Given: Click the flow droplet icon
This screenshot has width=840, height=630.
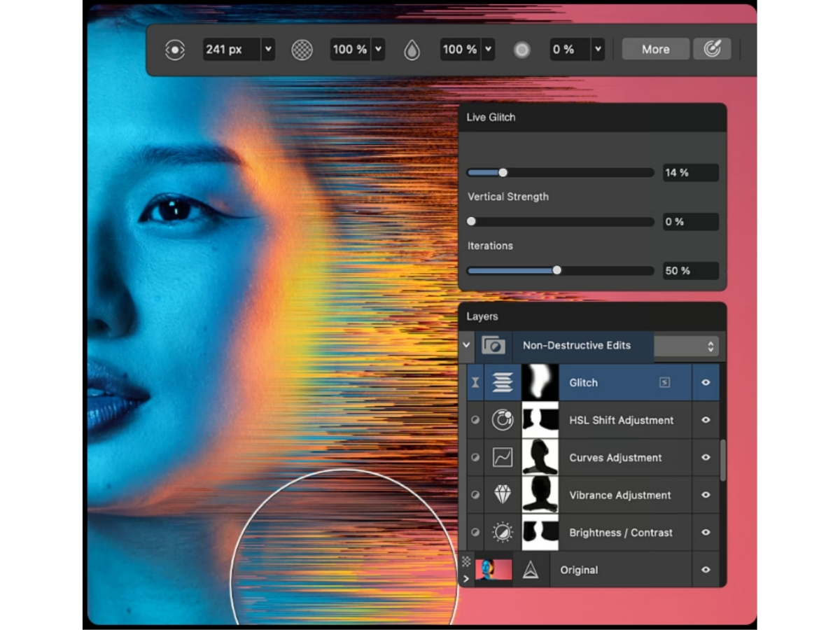Looking at the screenshot, I should [x=412, y=50].
